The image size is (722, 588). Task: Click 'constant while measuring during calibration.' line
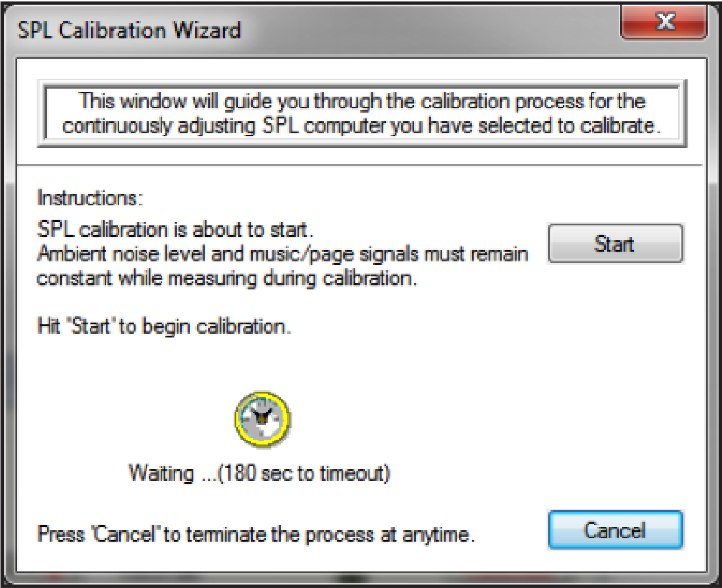coord(227,279)
